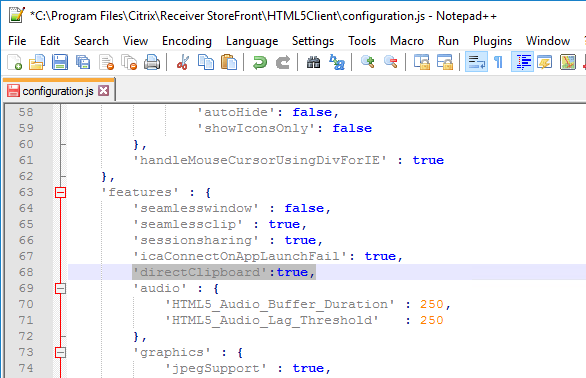
Task: Click 'HTML5_Audio_Buffer_Duration' key text
Action: [x=280, y=304]
